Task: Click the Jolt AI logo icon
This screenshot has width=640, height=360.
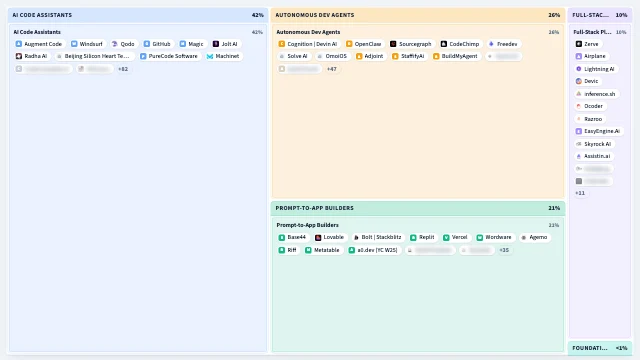Action: pos(216,44)
